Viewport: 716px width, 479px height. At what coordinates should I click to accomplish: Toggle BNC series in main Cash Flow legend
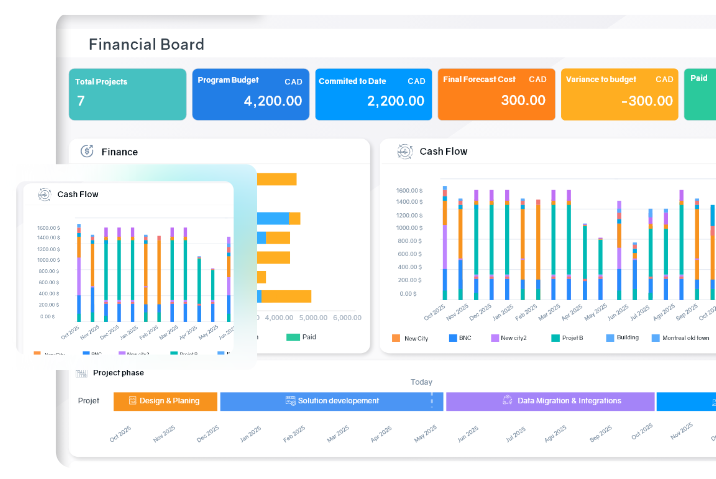pyautogui.click(x=460, y=338)
